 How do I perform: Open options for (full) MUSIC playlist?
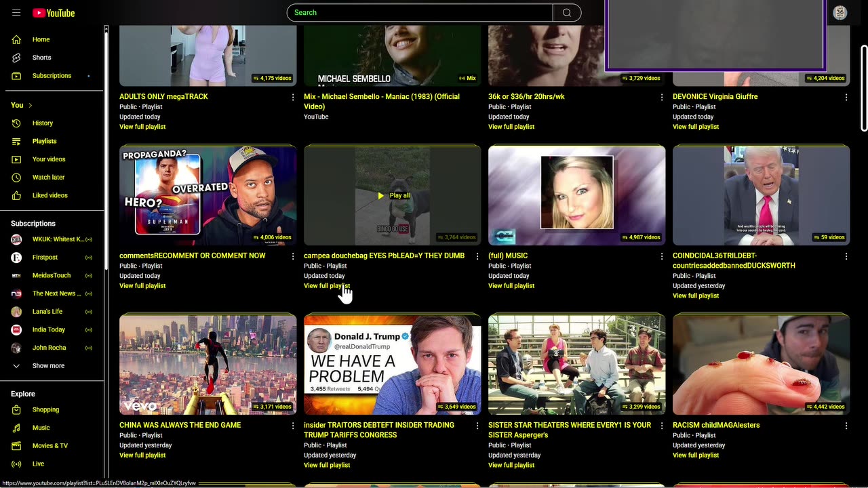point(662,257)
